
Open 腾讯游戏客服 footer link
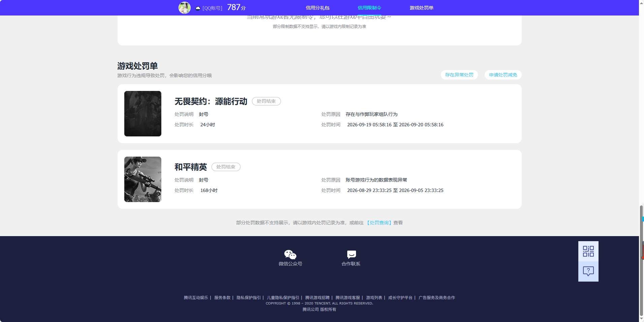tap(348, 298)
